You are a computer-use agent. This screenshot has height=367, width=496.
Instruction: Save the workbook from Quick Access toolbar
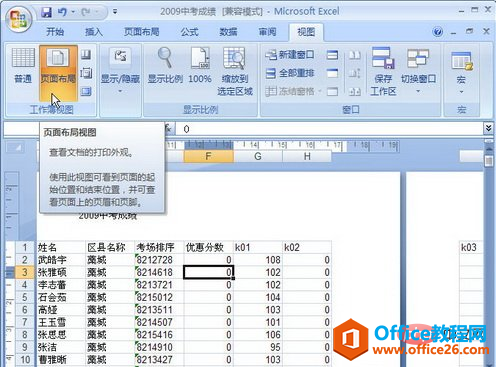46,12
